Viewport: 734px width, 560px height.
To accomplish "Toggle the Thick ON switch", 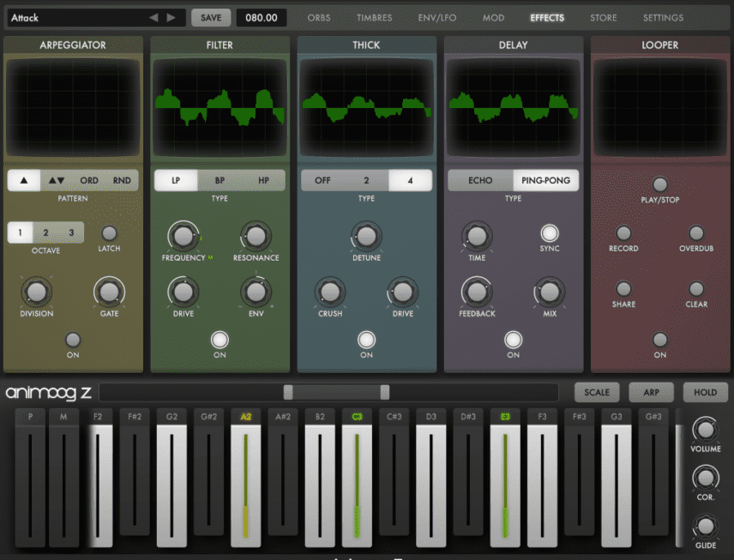I will pyautogui.click(x=366, y=340).
